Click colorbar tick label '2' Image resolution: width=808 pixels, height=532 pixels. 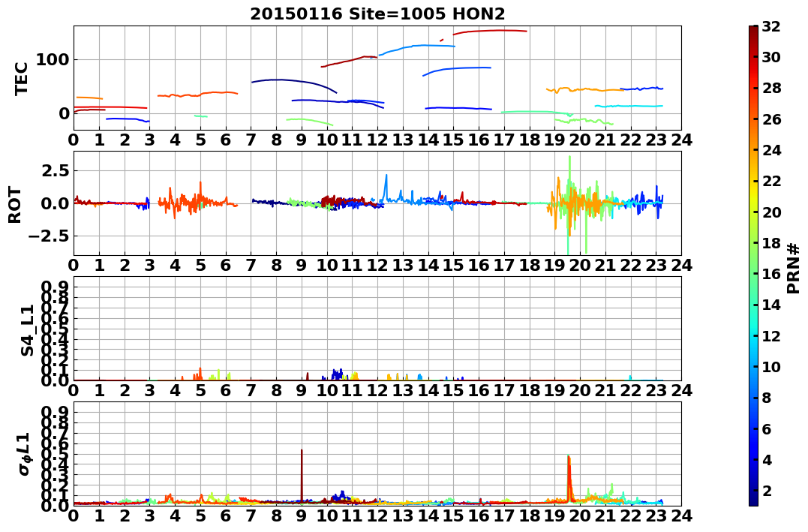click(767, 490)
